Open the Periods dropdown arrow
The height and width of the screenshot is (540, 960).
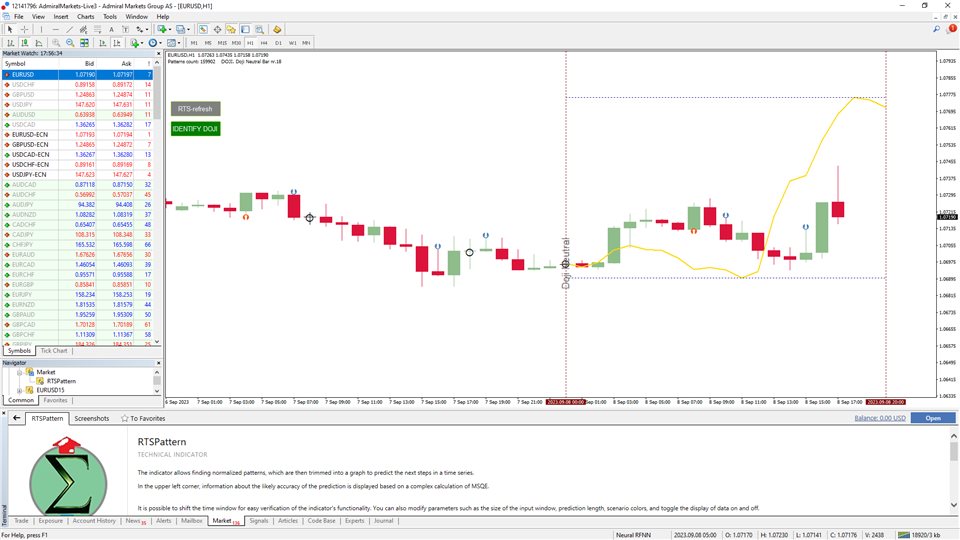[x=160, y=43]
